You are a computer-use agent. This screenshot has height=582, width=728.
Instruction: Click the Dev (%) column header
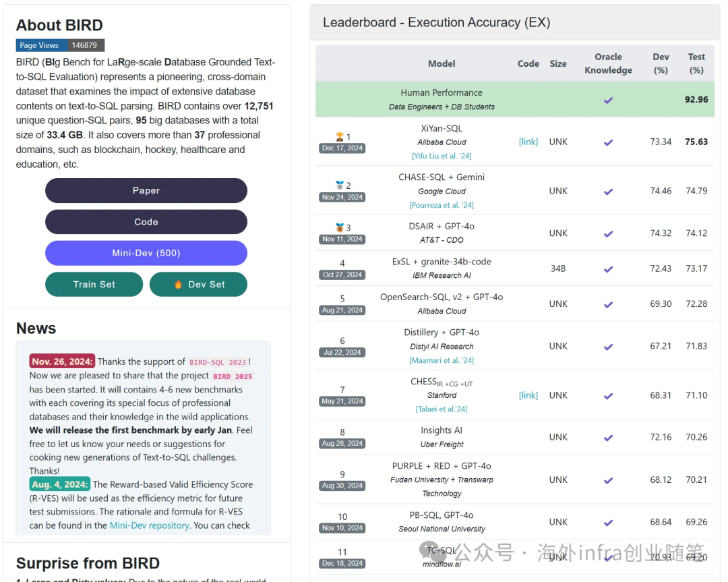[x=661, y=63]
